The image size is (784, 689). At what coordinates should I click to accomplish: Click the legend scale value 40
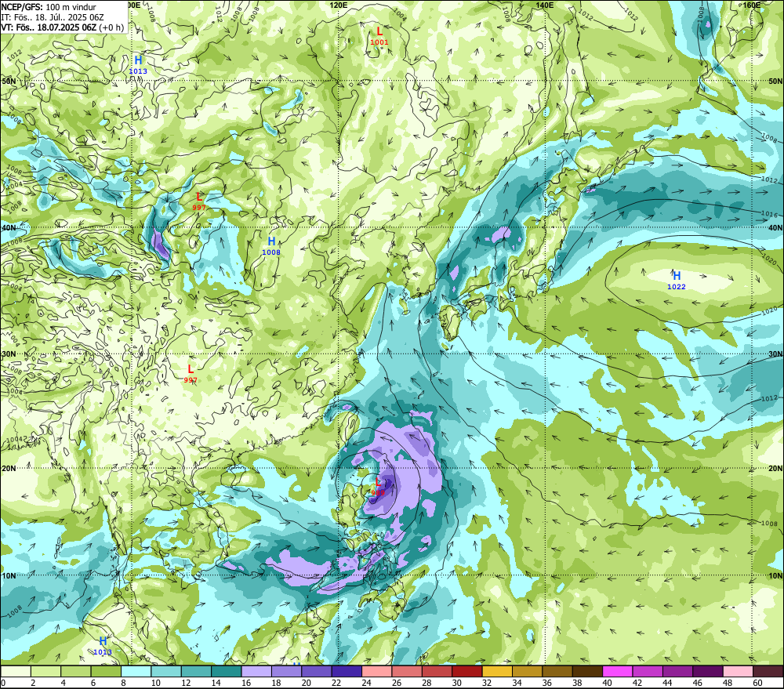[607, 683]
